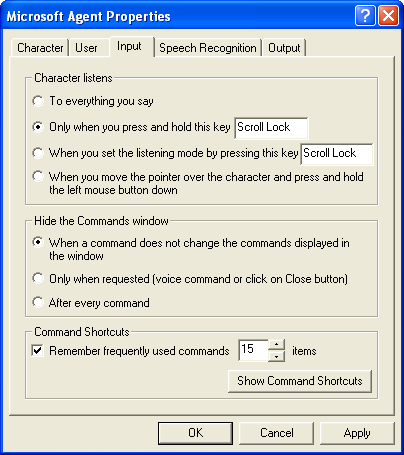
Task: Click the Help question mark icon
Action: tap(365, 15)
